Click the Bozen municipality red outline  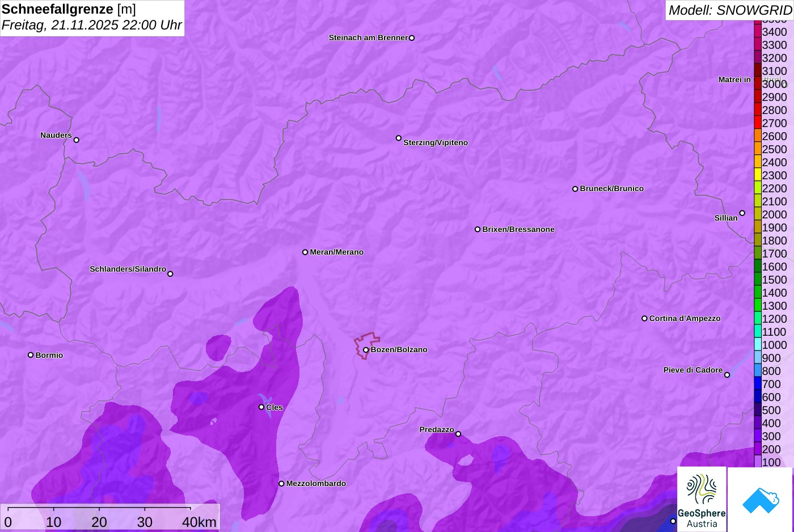point(367,345)
